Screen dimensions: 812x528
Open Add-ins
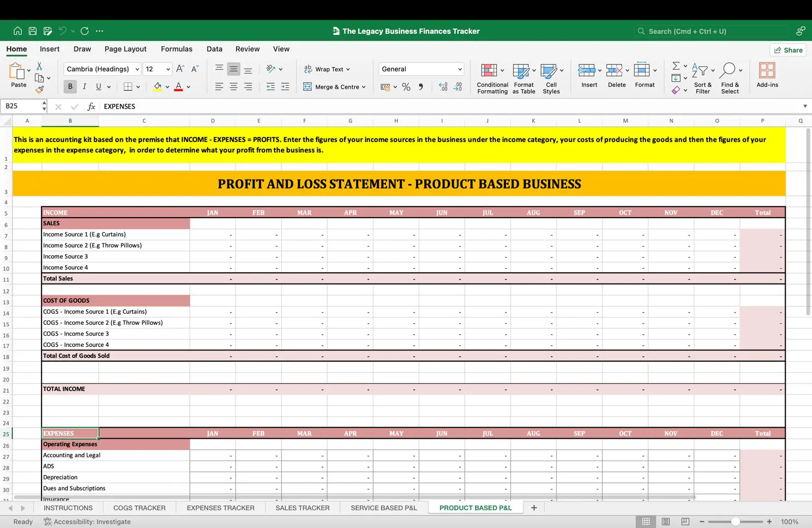(767, 75)
